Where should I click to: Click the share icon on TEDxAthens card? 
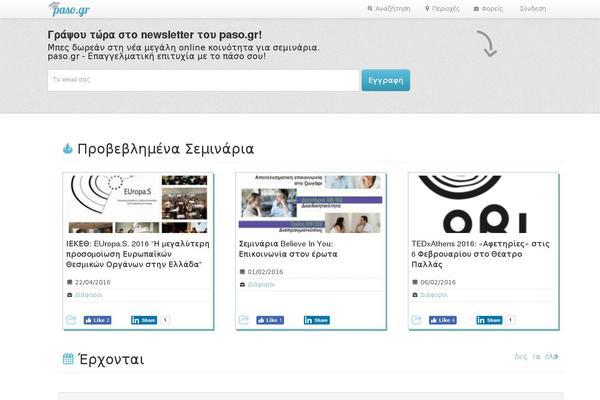point(416,320)
